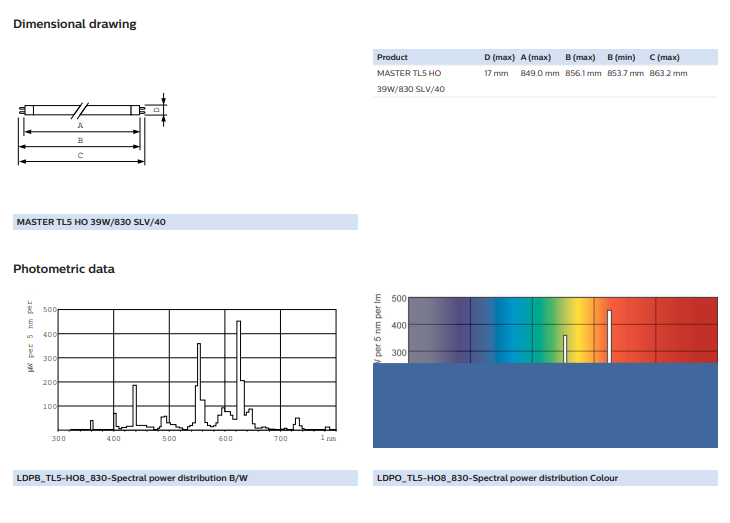The width and height of the screenshot is (730, 523).
Task: Click the 300 y-axis label on colour chart
Action: tap(399, 353)
